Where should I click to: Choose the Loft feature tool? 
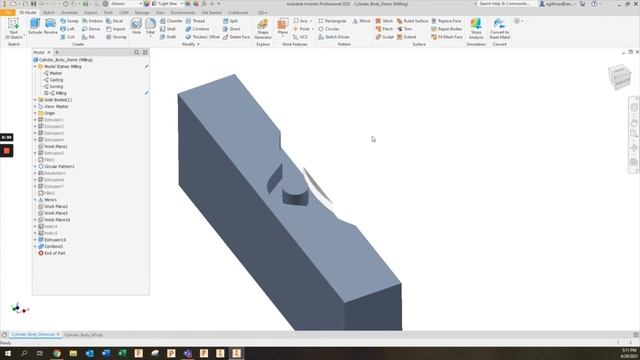[x=67, y=29]
